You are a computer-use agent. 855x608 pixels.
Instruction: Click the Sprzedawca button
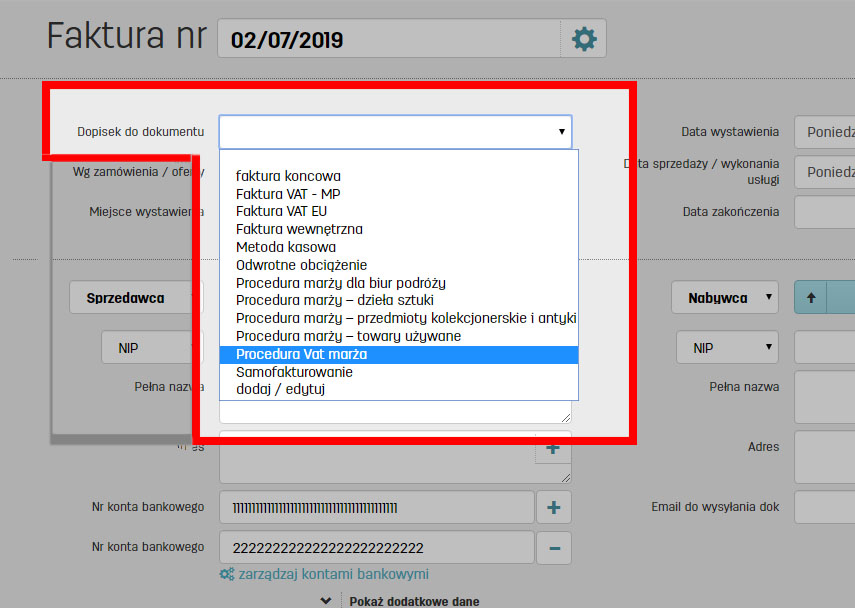128,296
